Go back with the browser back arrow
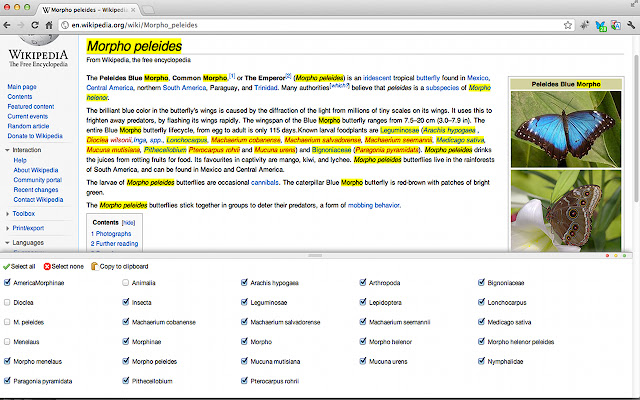The image size is (640, 400). (7, 25)
